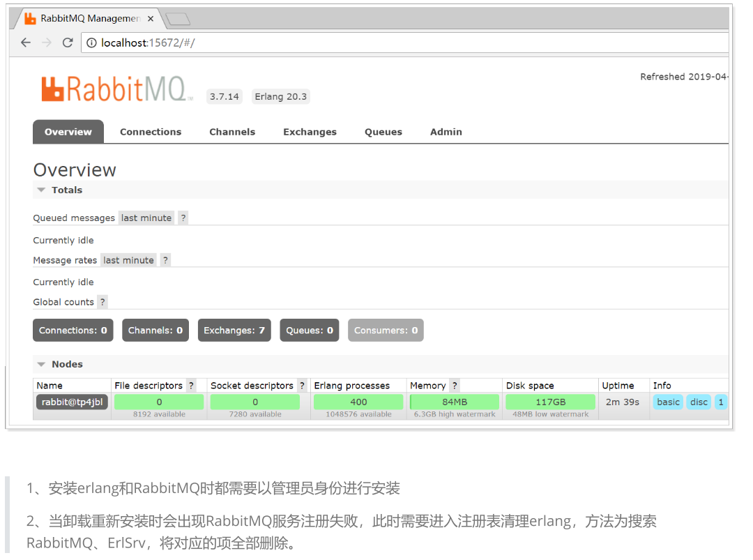Switch to the Admin tab
Screen dimensions: 753x560
(446, 132)
